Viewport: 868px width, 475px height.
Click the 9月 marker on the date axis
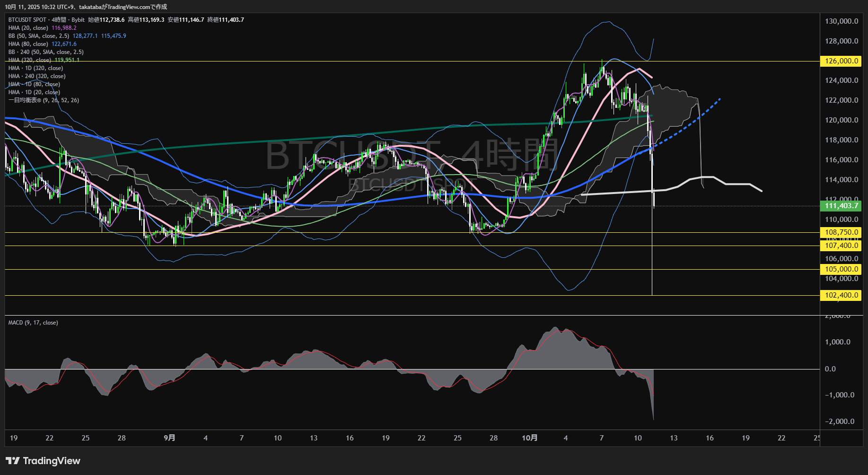coord(169,438)
